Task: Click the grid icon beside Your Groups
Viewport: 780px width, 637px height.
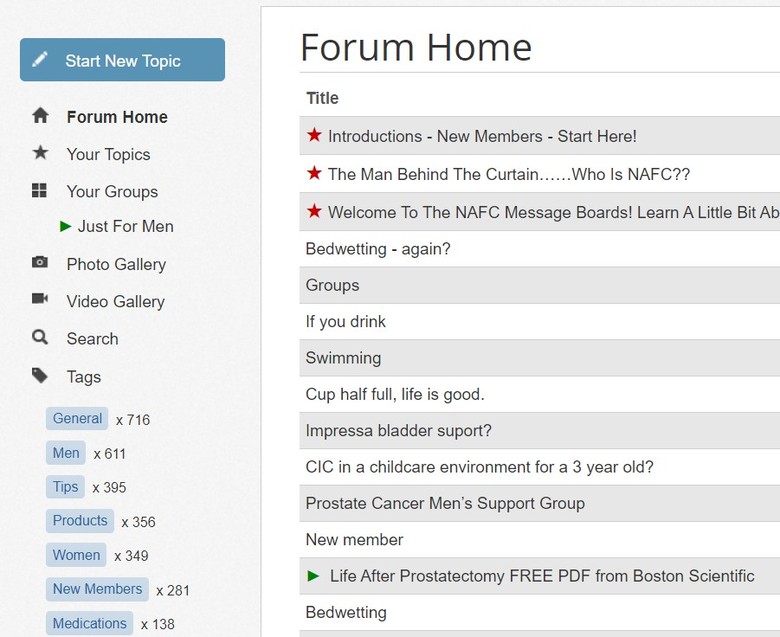Action: coord(40,190)
